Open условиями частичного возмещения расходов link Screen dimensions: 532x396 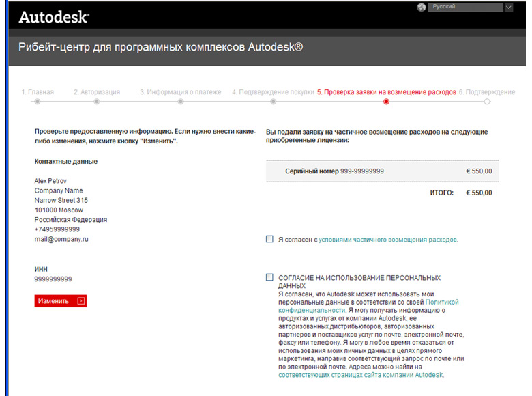388,240
